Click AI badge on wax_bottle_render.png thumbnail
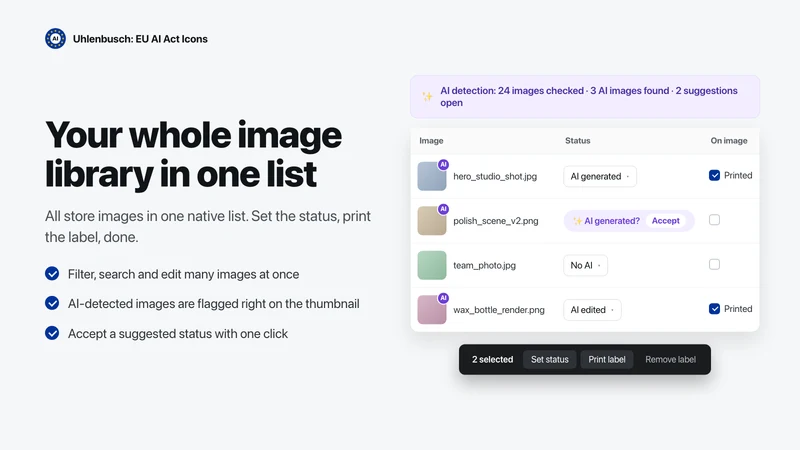This screenshot has height=450, width=800. pyautogui.click(x=443, y=298)
